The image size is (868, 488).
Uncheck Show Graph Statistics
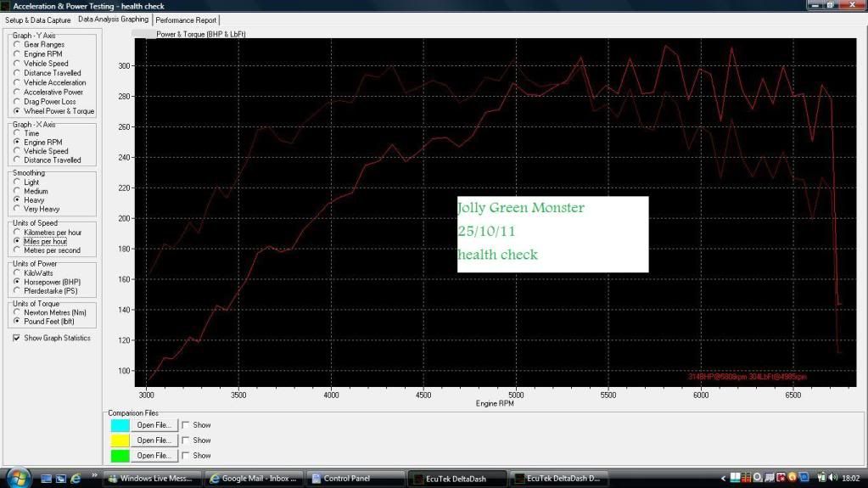[x=17, y=338]
